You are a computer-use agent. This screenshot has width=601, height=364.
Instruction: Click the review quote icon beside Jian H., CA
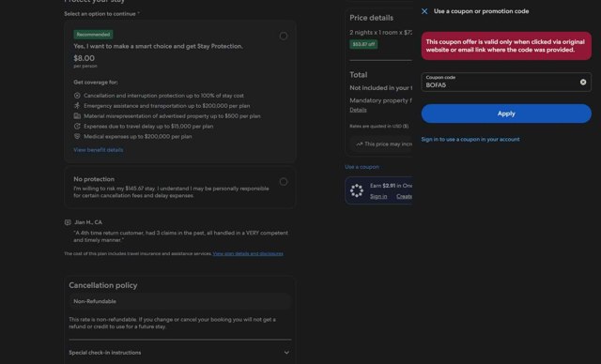[68, 222]
